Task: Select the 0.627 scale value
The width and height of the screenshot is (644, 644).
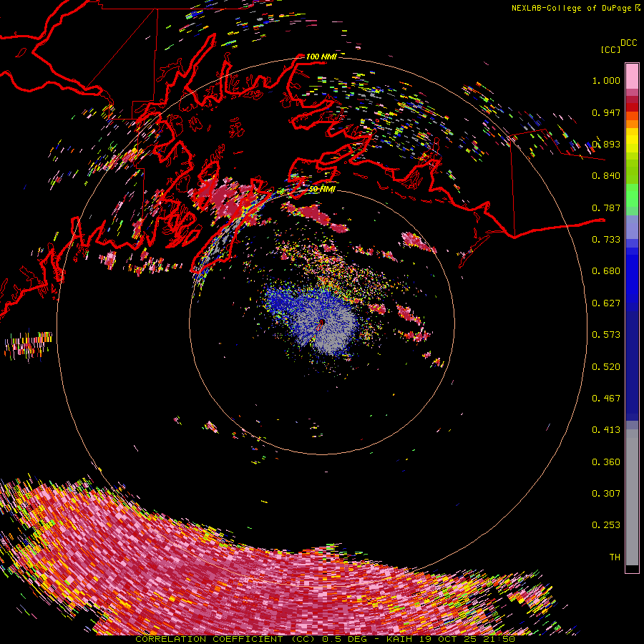Action: point(606,303)
